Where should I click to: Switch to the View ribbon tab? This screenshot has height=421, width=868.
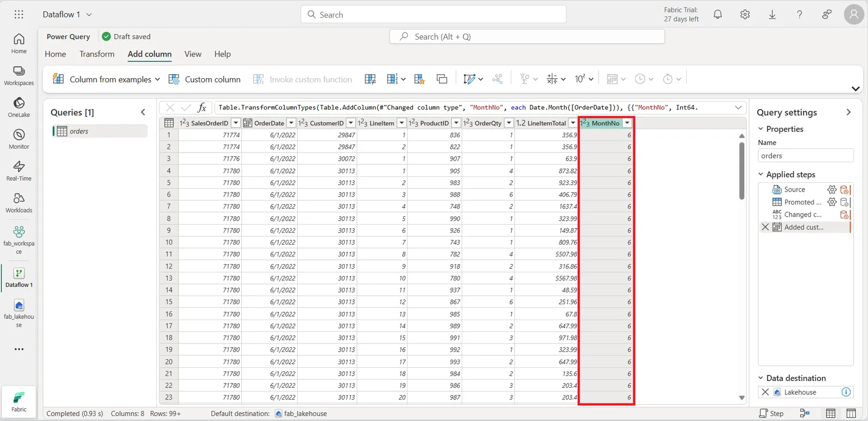tap(193, 54)
